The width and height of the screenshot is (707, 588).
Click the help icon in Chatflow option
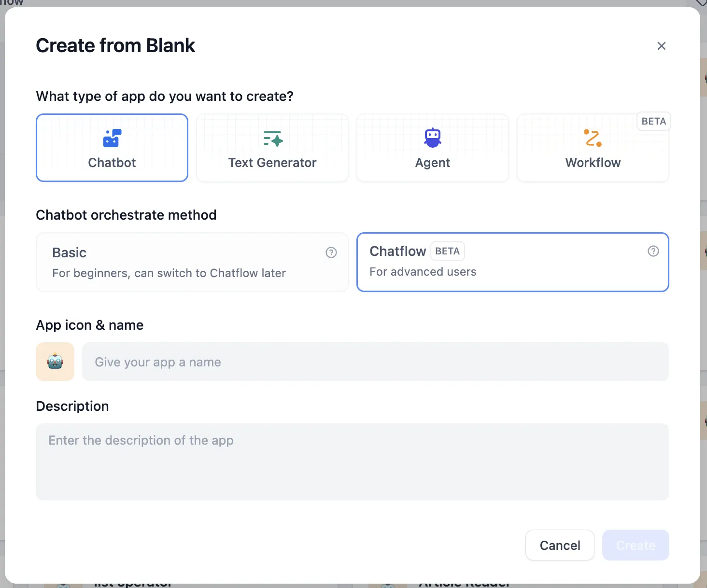click(x=653, y=251)
